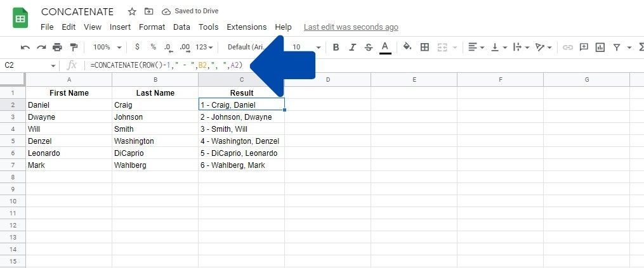The width and height of the screenshot is (644, 268).
Task: Select the Result header cell
Action: tap(242, 93)
